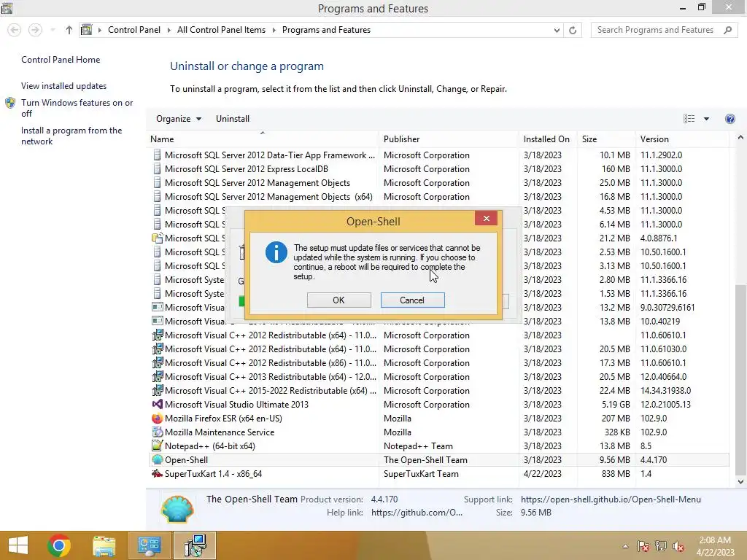Expand the arrow after Control Panel breadcrumb

pyautogui.click(x=169, y=30)
